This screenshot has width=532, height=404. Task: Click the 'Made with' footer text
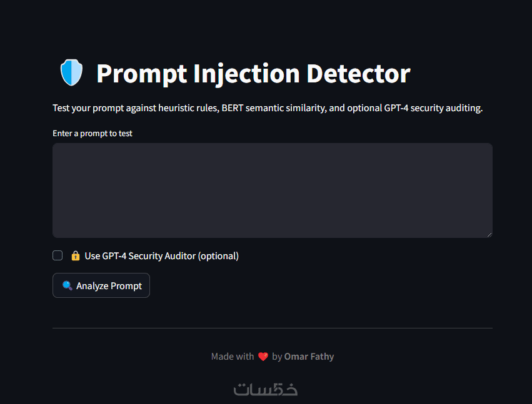click(233, 357)
